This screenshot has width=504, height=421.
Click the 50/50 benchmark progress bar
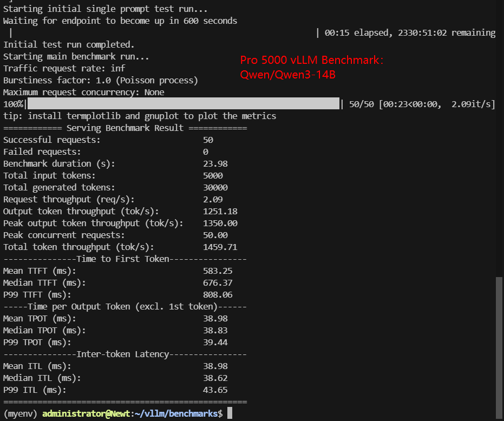tap(184, 104)
